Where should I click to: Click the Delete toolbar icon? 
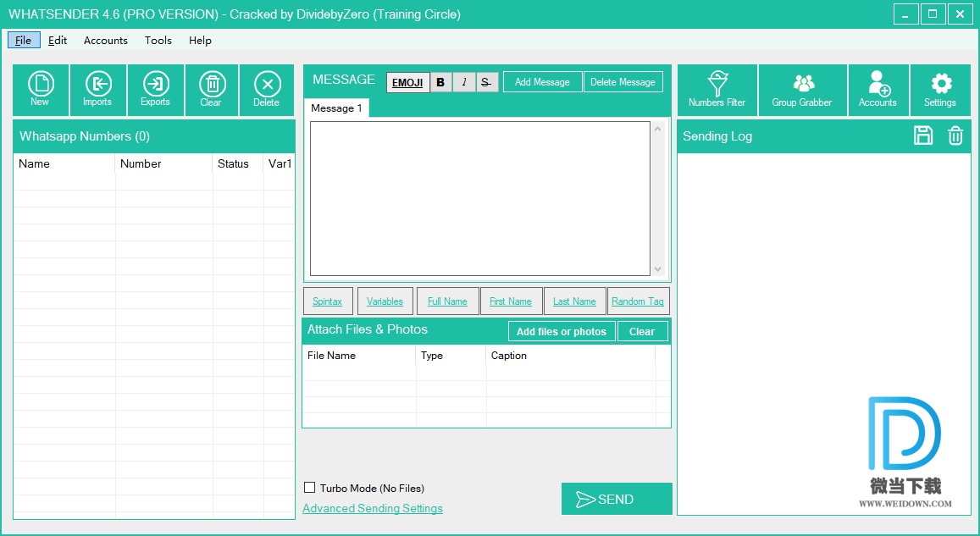(267, 90)
